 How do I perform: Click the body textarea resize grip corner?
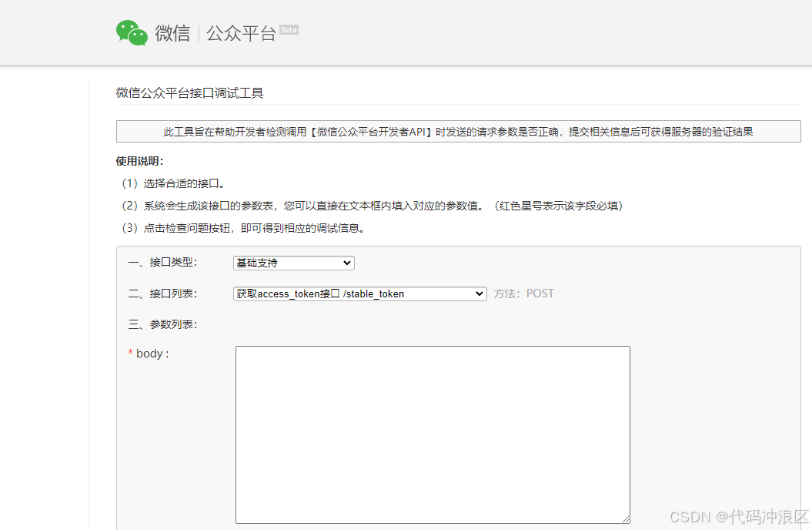(626, 519)
